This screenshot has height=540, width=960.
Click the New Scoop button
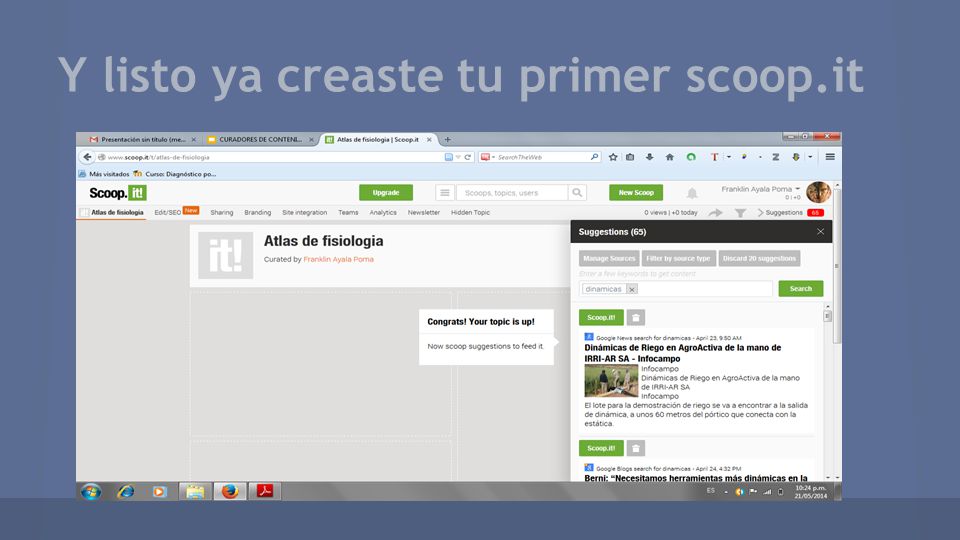point(636,193)
